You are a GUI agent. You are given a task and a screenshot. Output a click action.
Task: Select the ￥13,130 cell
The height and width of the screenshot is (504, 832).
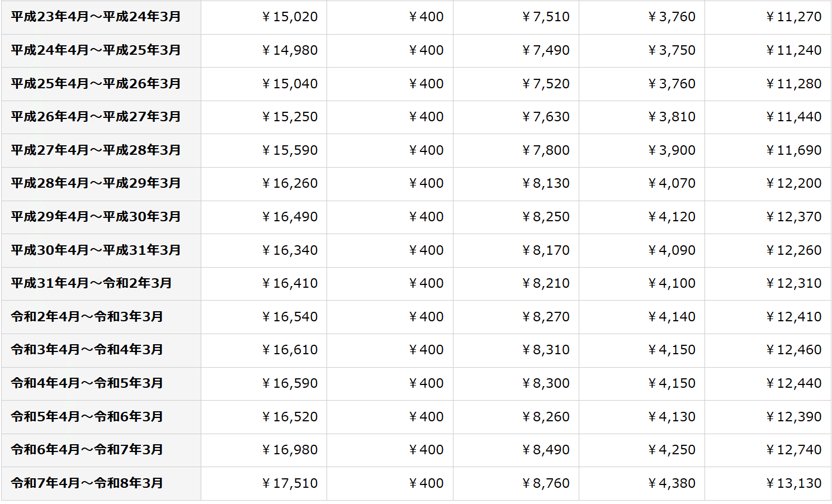coord(768,483)
